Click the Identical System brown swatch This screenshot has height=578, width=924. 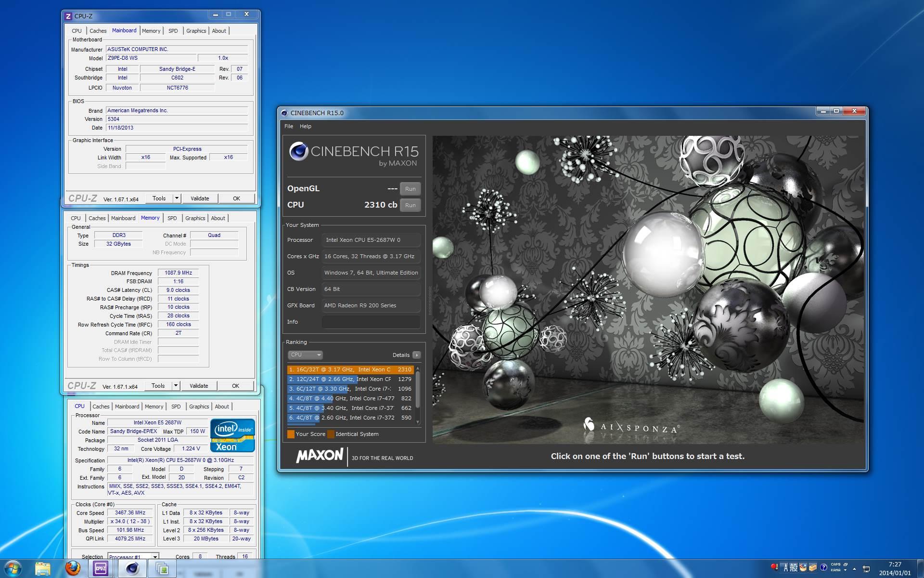tap(331, 434)
